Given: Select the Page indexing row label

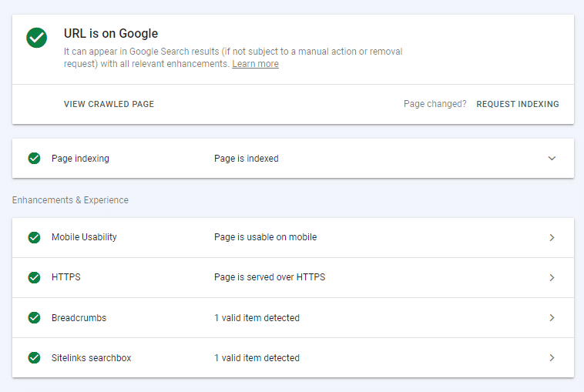Looking at the screenshot, I should (80, 159).
